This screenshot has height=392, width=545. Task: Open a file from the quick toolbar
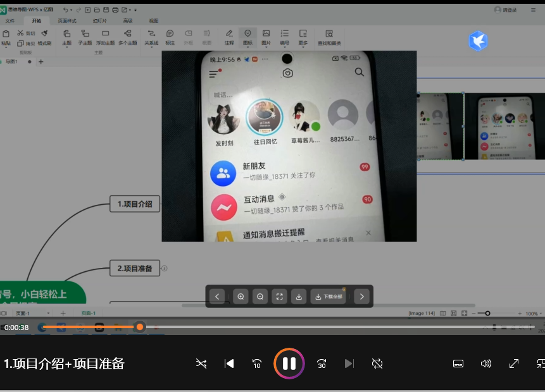[97, 9]
